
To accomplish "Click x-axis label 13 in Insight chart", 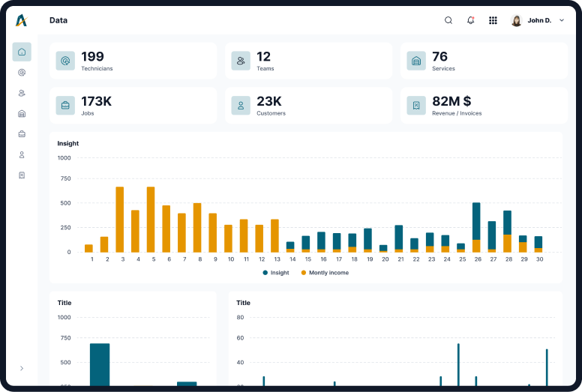I will tap(277, 259).
